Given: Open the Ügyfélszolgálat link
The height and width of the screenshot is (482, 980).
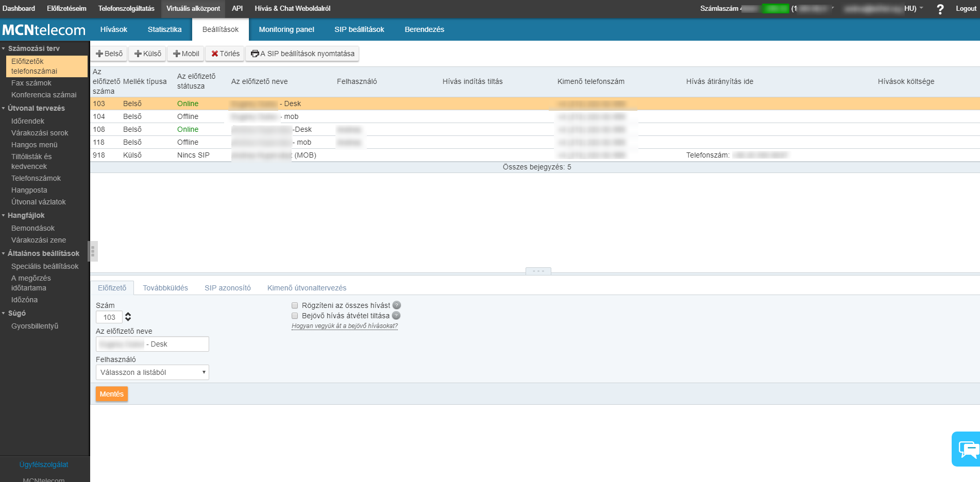Looking at the screenshot, I should pos(44,464).
